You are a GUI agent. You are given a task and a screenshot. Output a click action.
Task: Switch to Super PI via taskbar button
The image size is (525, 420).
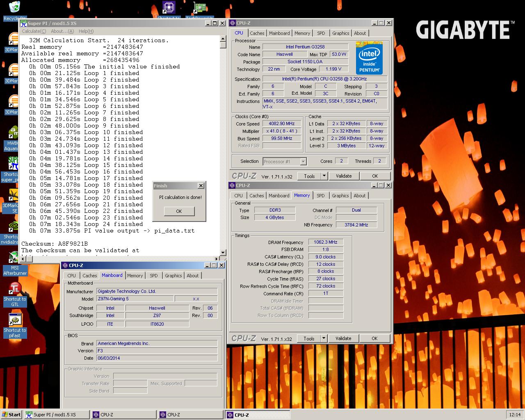point(56,415)
